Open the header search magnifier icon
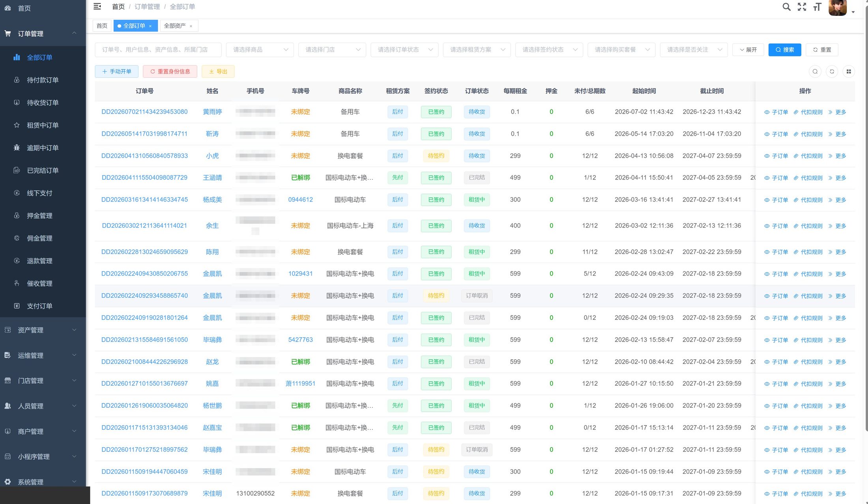The width and height of the screenshot is (868, 504). (786, 7)
